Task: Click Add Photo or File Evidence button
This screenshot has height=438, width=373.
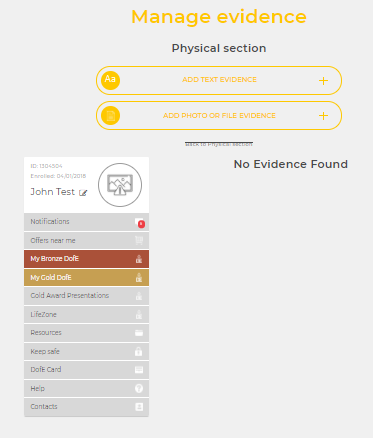Action: tap(219, 116)
